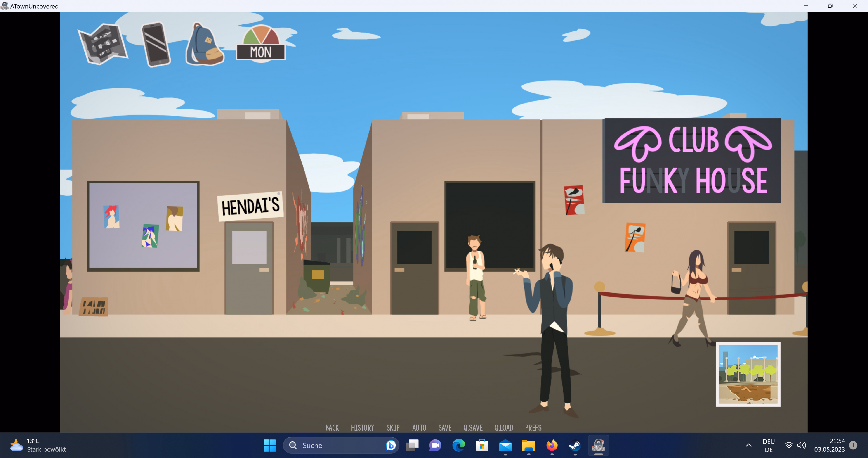
Task: Click the dark door left of window
Action: point(415,268)
